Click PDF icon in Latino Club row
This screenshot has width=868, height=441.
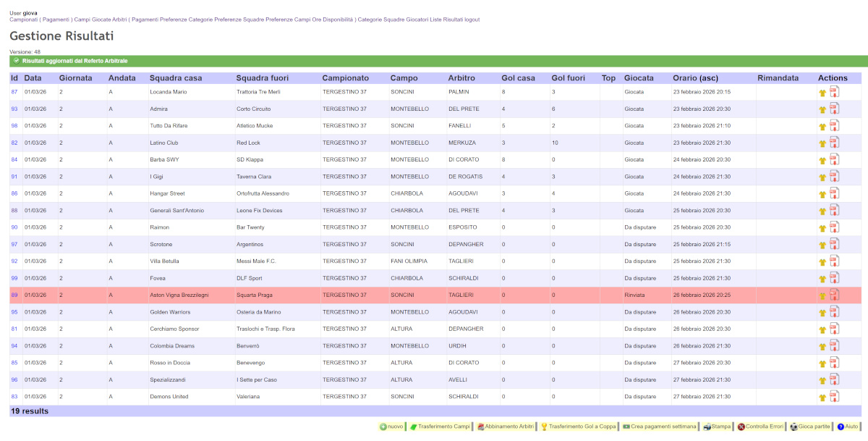834,143
